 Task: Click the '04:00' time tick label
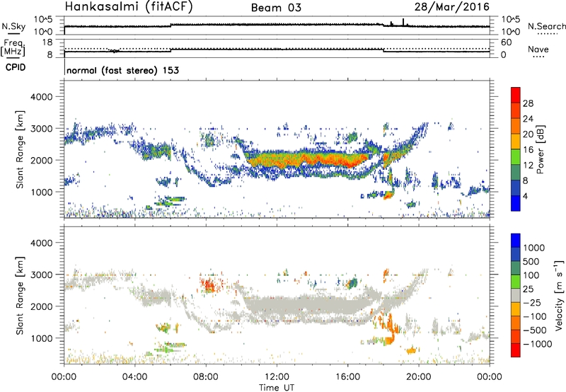pos(135,377)
